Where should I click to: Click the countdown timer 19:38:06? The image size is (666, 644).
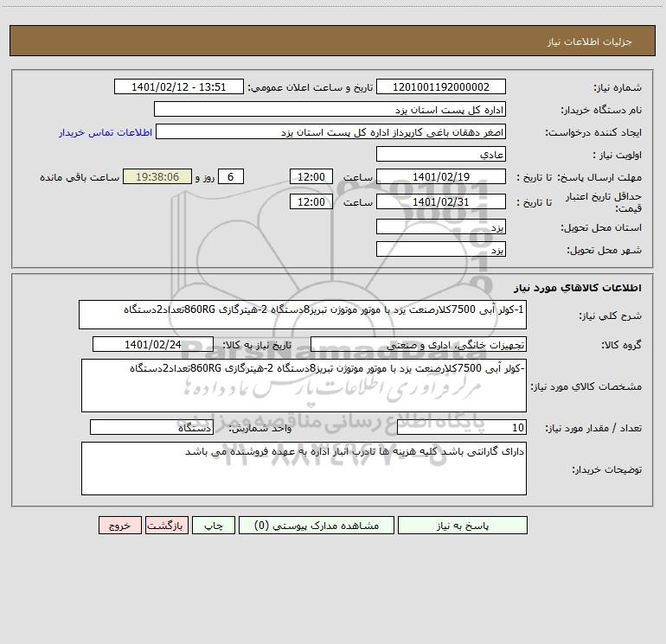point(157,176)
